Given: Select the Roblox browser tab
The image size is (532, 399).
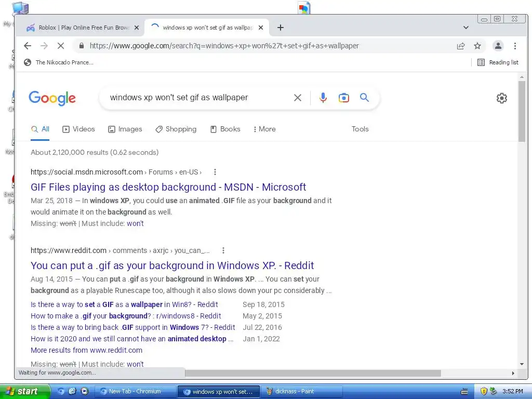Looking at the screenshot, I should coord(83,28).
